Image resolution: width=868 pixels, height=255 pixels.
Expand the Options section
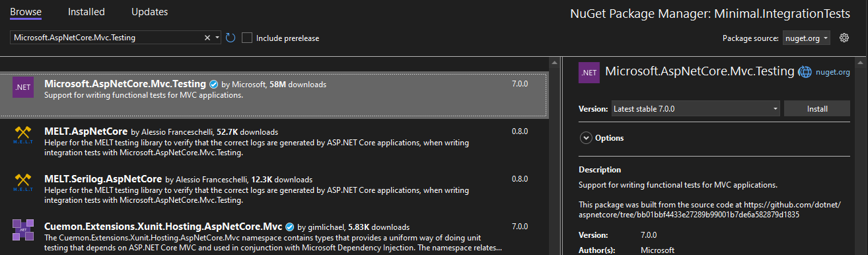pyautogui.click(x=602, y=137)
